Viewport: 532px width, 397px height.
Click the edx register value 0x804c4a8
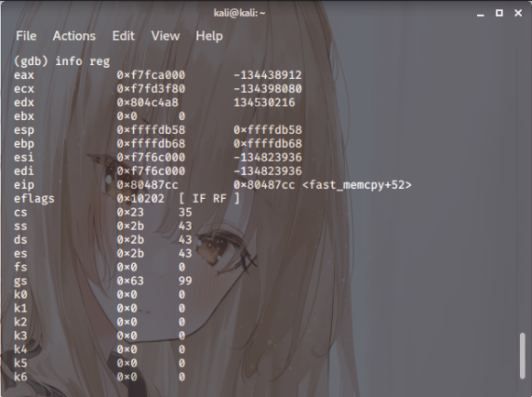(x=148, y=103)
